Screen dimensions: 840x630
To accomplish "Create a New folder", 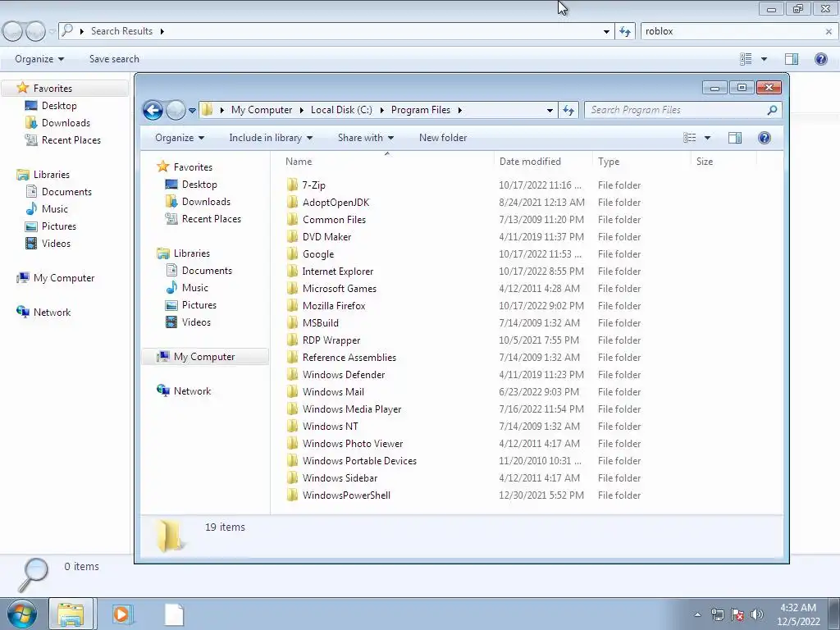I will point(443,138).
